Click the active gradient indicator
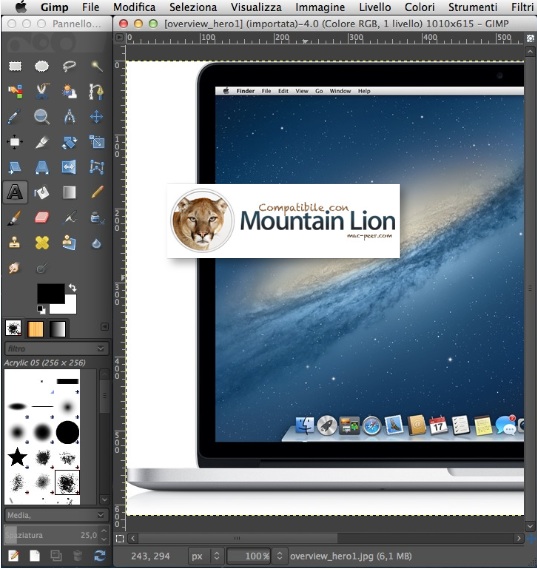 pyautogui.click(x=57, y=329)
